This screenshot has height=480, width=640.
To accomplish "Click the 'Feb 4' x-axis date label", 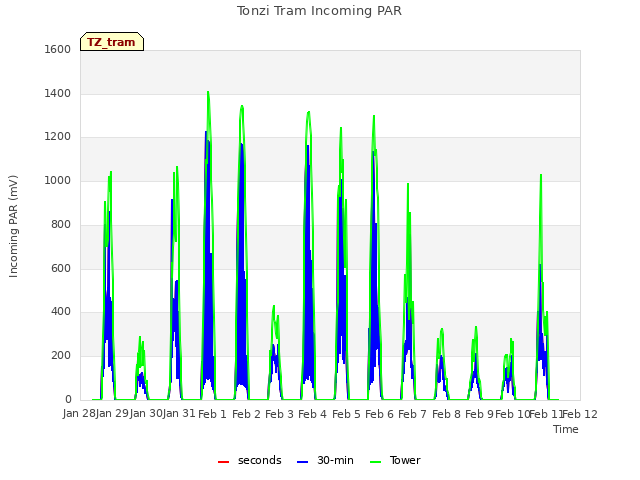I will point(312,414).
